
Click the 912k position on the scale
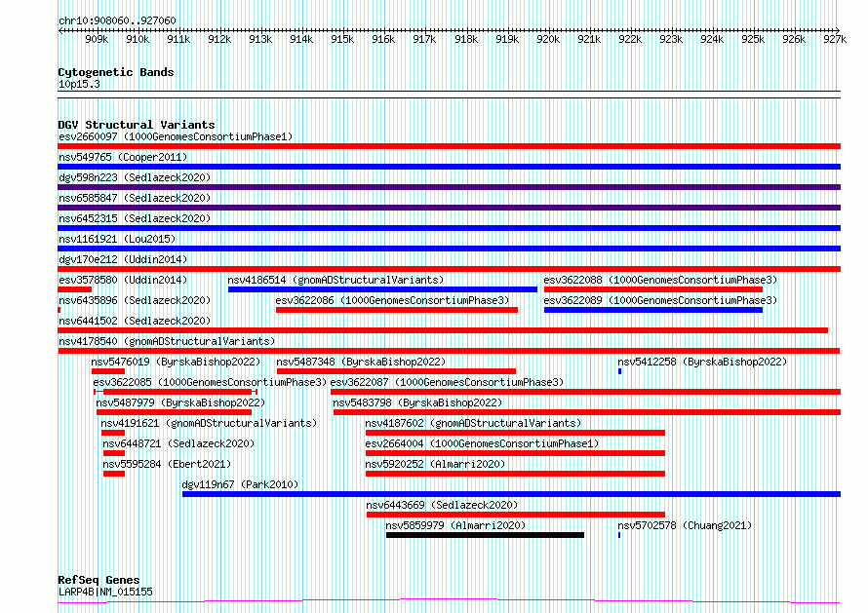click(219, 39)
